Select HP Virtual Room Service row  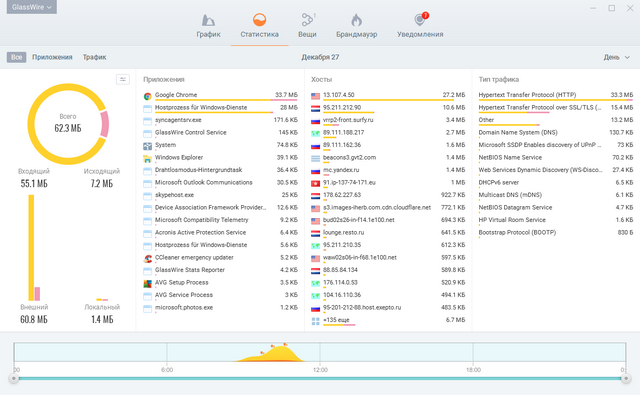(556, 220)
